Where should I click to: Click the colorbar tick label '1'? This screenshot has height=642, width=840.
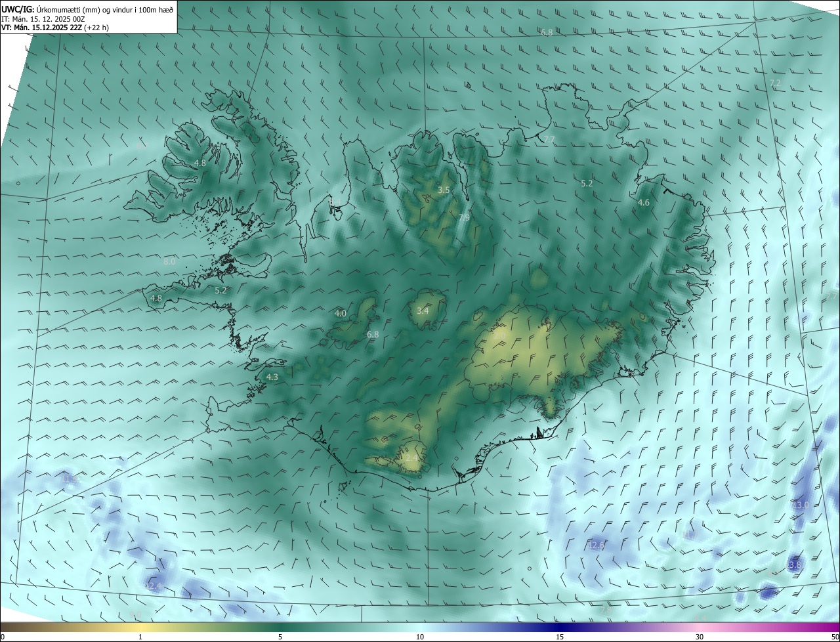pos(140,637)
